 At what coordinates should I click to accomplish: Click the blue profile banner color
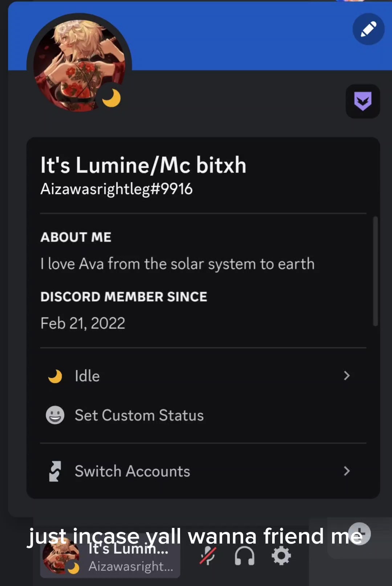click(236, 40)
